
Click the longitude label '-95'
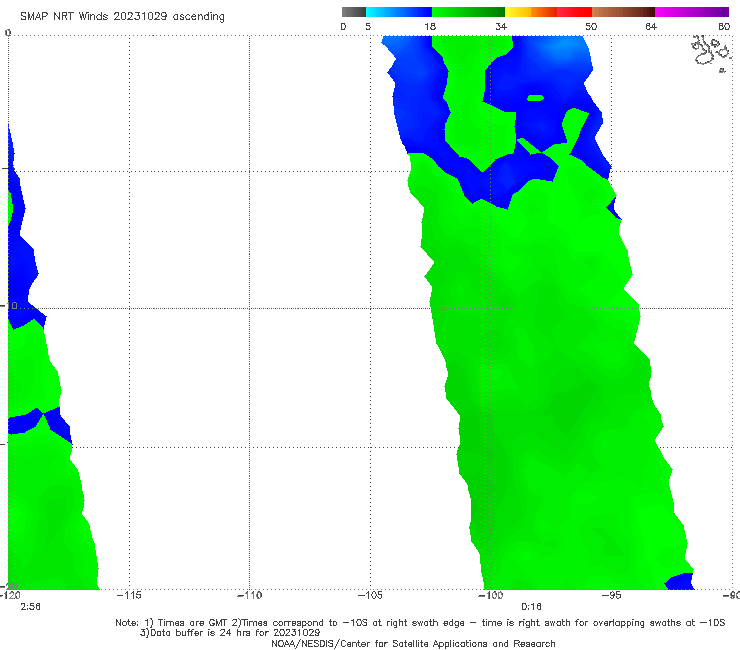(612, 595)
